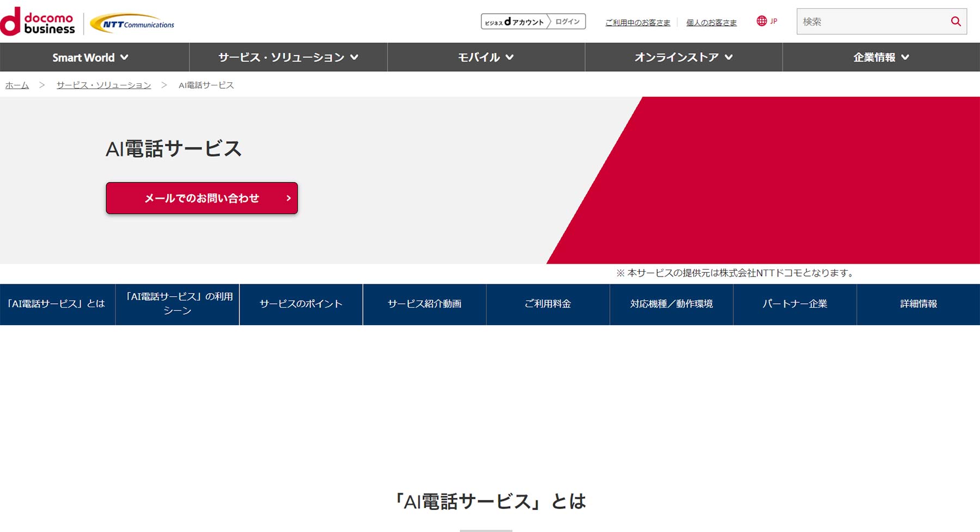
Task: Select the JP language label
Action: [774, 21]
